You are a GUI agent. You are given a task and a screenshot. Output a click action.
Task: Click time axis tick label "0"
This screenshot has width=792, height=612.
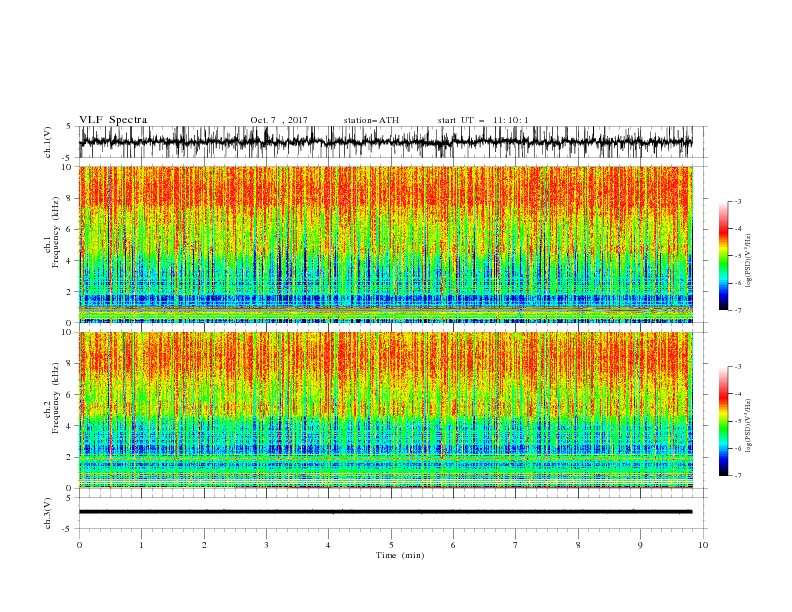point(79,545)
